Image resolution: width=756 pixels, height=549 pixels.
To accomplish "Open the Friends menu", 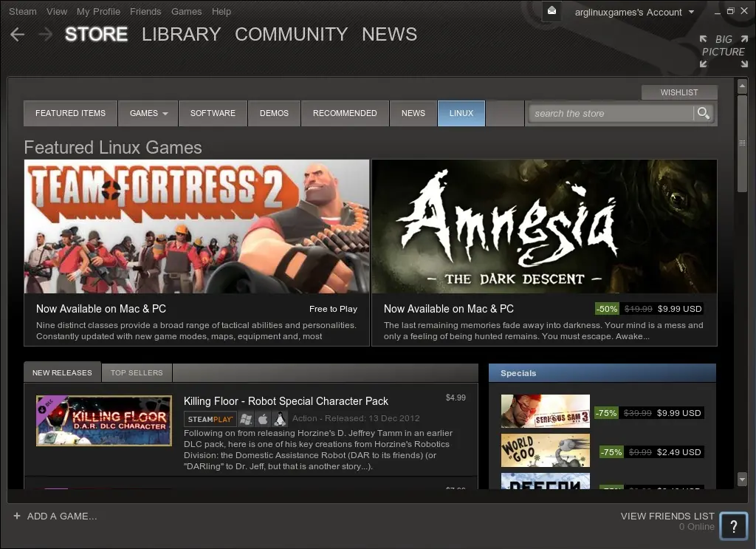I will coord(145,11).
